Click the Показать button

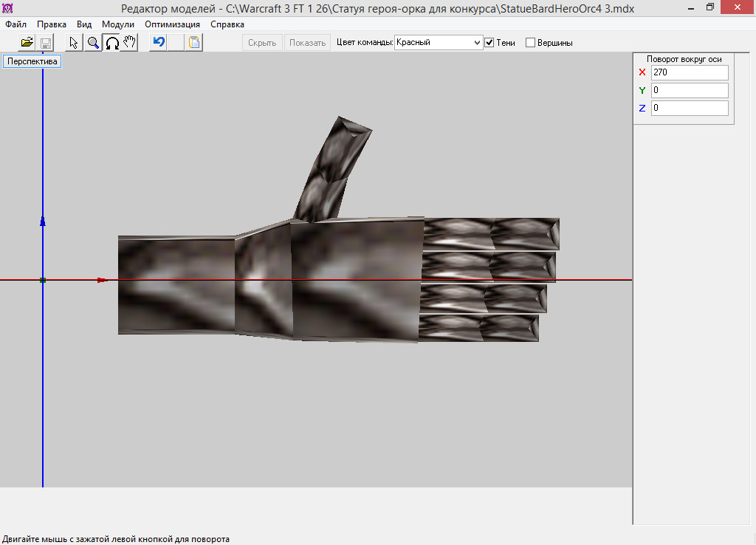tap(307, 43)
